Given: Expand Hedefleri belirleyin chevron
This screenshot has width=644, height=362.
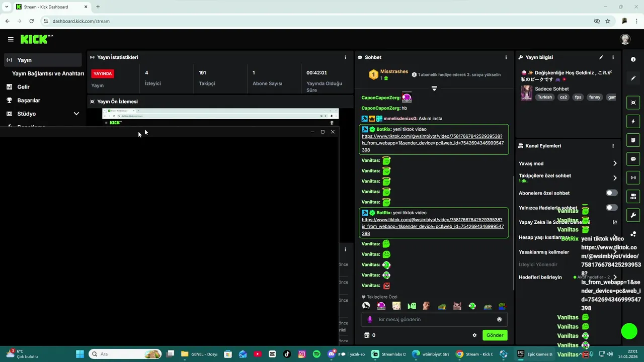Looking at the screenshot, I should pyautogui.click(x=615, y=277).
